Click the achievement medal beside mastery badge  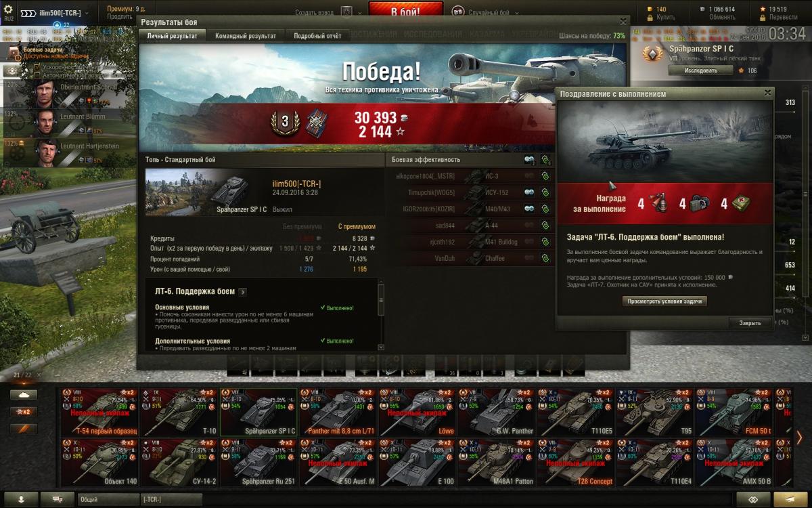pyautogui.click(x=317, y=121)
